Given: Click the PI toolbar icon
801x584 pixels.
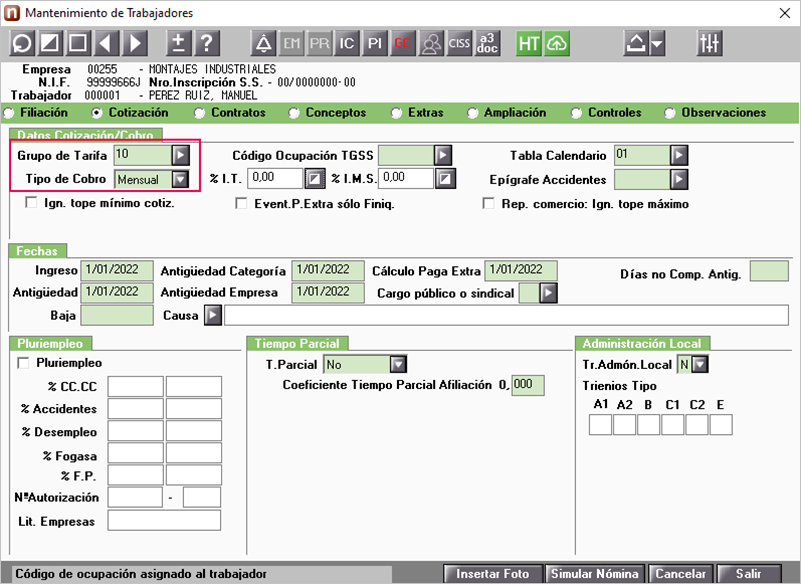Looking at the screenshot, I should tap(375, 43).
